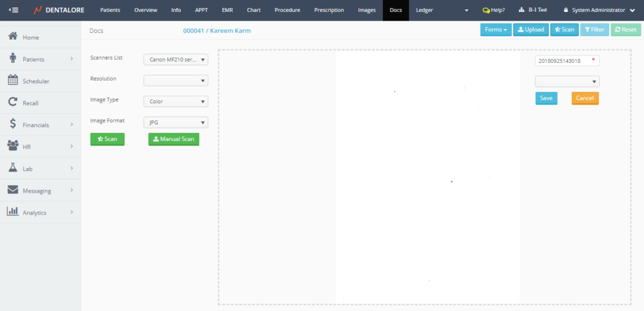Open the Image Type dropdown
644x311 pixels.
coord(175,101)
